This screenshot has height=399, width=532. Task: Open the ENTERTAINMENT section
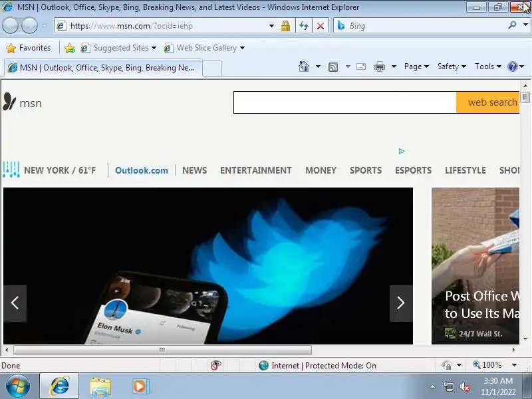(256, 170)
